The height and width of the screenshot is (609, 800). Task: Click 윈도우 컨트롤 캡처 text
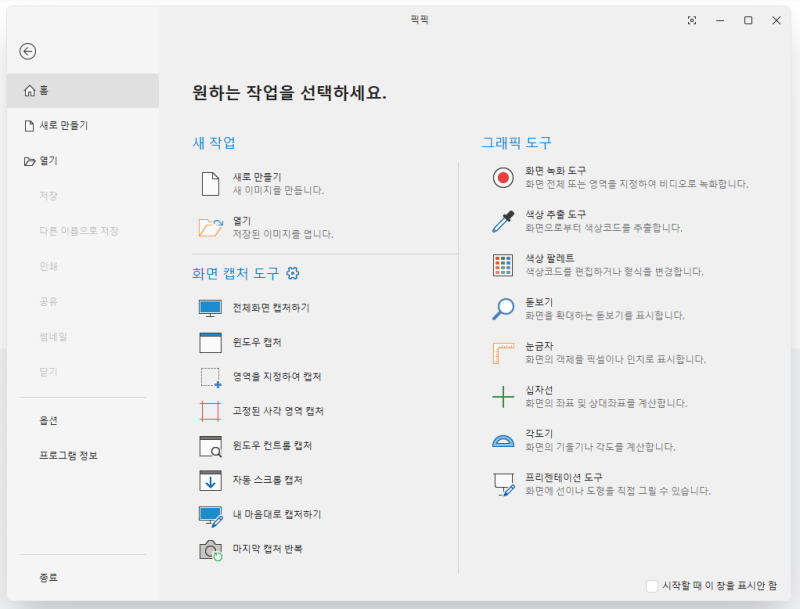[x=272, y=445]
